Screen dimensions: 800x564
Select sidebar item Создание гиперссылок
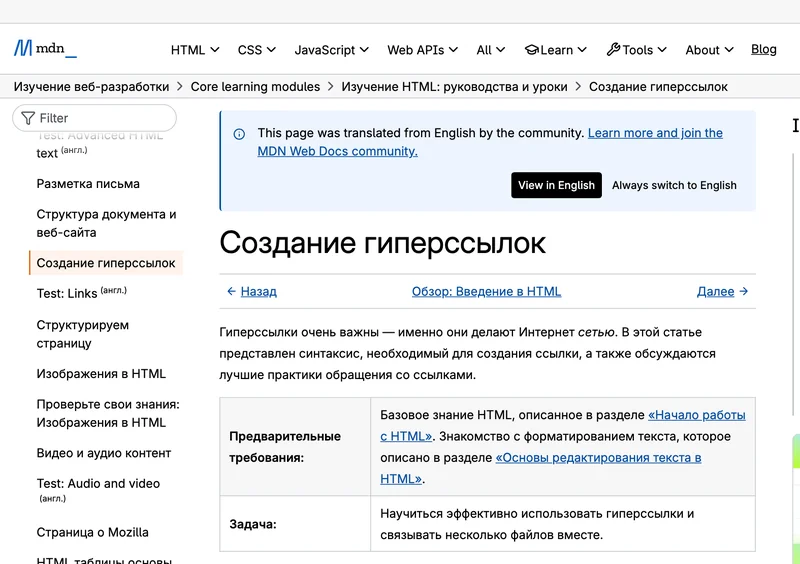coord(106,263)
